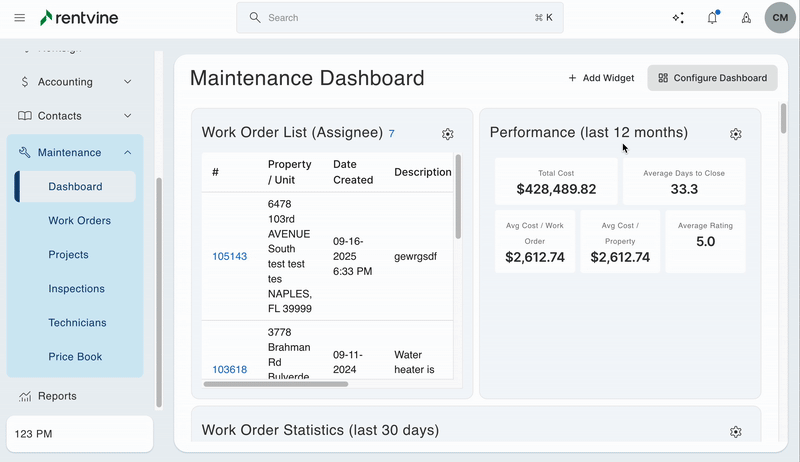This screenshot has width=800, height=462.
Task: Select Work Orders in sidebar
Action: click(x=79, y=221)
